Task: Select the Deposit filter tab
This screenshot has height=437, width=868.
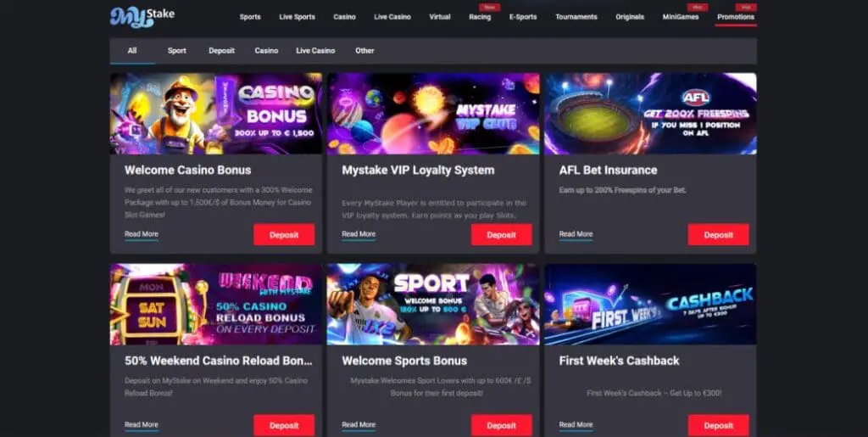Action: coord(221,50)
